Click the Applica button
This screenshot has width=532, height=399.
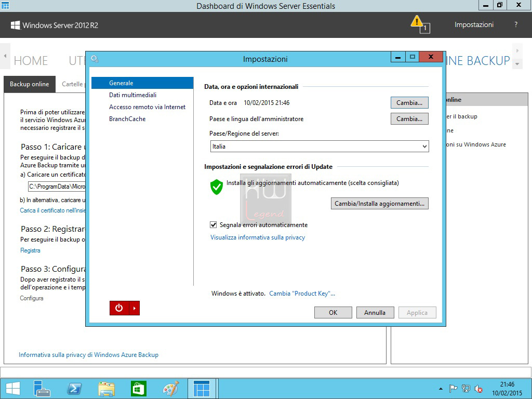(x=417, y=312)
